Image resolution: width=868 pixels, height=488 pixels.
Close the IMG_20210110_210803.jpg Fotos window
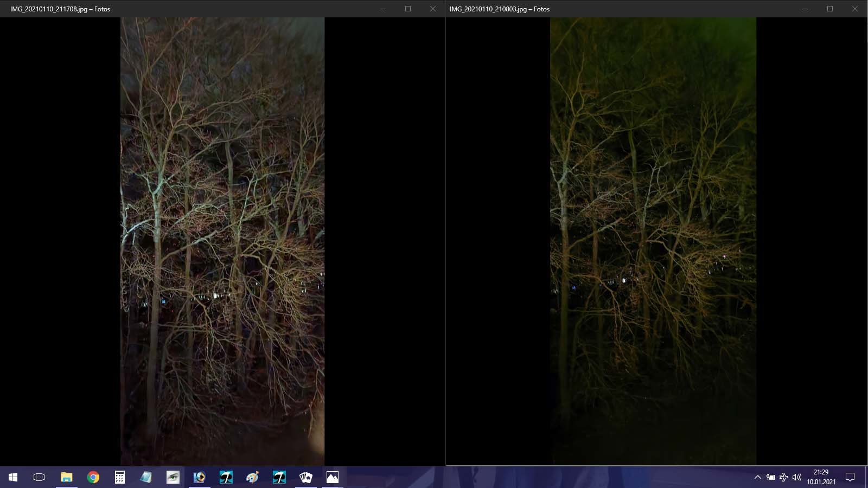[x=855, y=9]
